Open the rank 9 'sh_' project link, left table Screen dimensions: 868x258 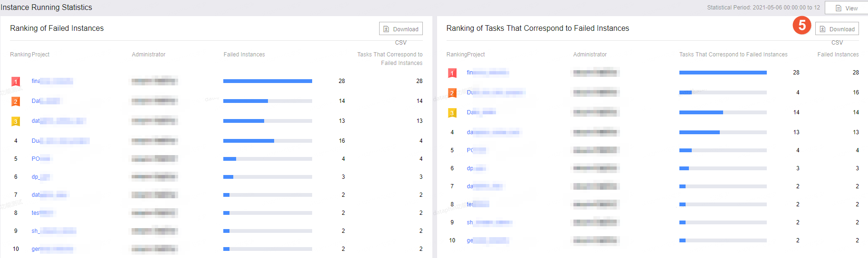point(54,231)
